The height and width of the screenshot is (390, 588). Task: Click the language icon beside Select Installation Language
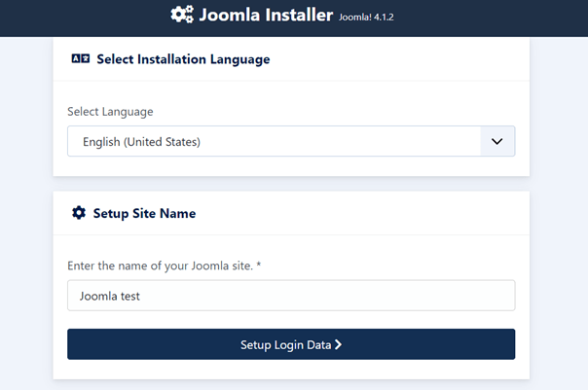pyautogui.click(x=81, y=59)
